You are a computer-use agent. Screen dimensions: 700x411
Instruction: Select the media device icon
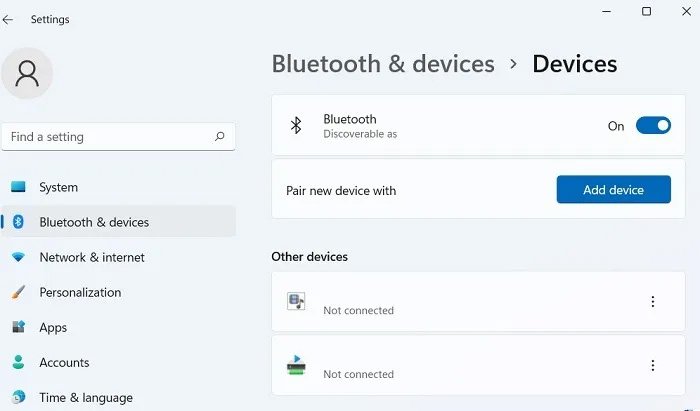pyautogui.click(x=296, y=301)
